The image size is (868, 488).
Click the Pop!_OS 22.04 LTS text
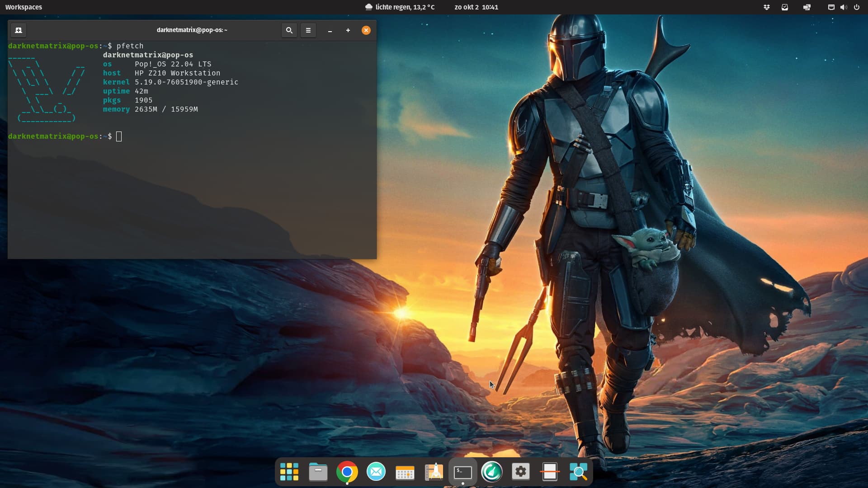tap(173, 64)
